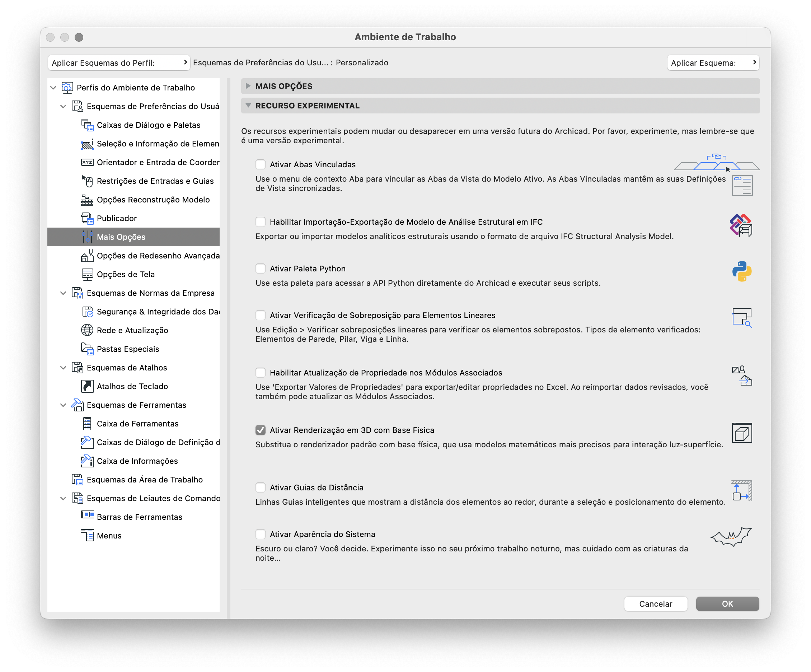Click the Atalhos de Teclado icon
Image resolution: width=811 pixels, height=672 pixels.
point(87,386)
